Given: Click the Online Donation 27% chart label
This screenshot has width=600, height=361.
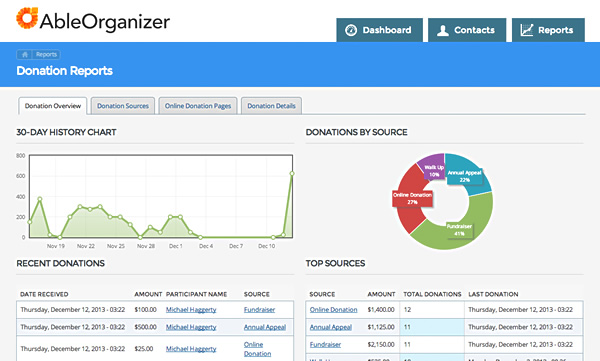Looking at the screenshot, I should click(x=412, y=198).
